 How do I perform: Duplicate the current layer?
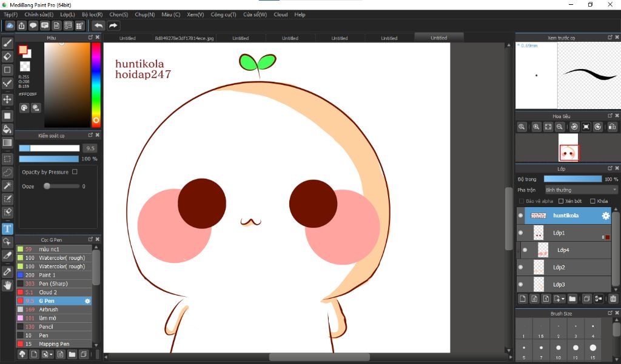(586, 299)
